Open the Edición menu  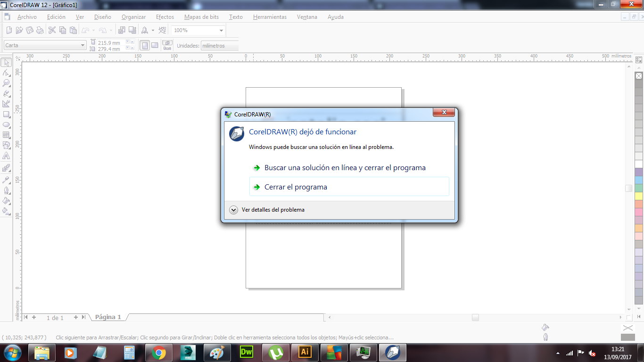[x=56, y=17]
